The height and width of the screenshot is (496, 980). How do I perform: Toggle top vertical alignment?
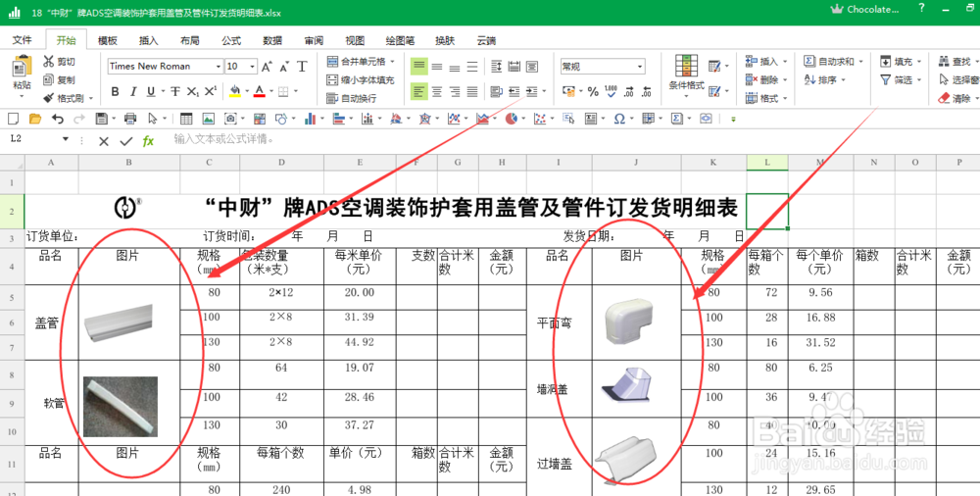(x=419, y=67)
